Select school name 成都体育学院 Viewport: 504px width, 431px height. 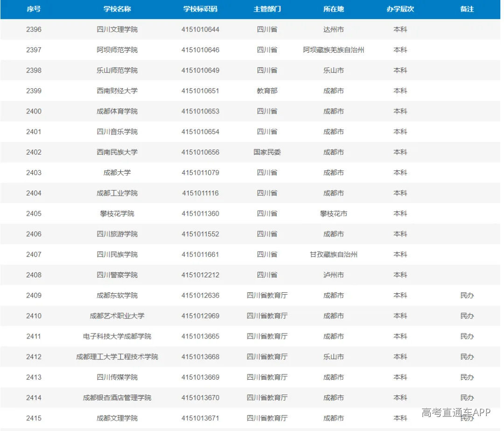pos(117,111)
